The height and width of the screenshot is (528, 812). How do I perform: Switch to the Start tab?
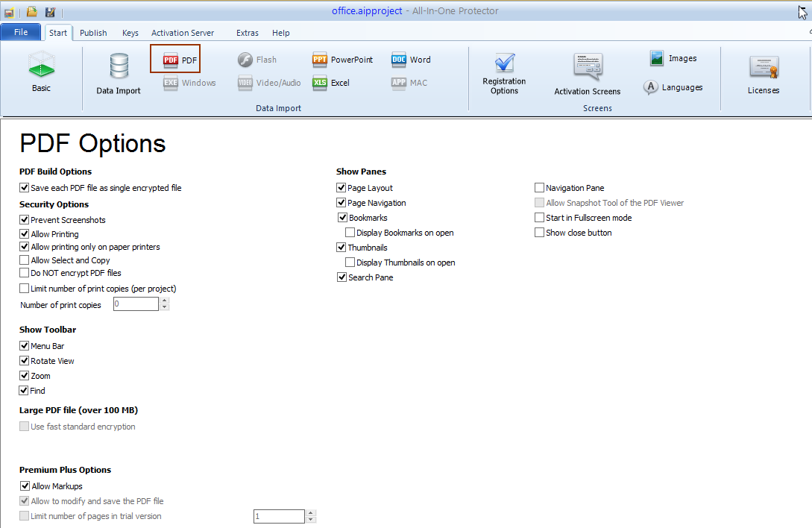coord(58,33)
